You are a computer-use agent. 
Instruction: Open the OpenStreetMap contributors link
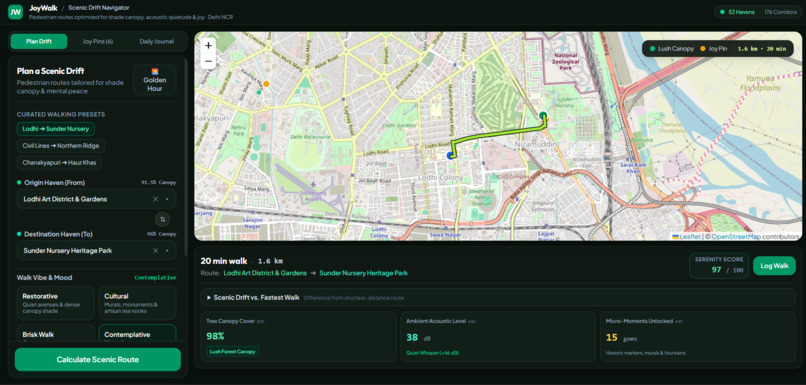(x=736, y=236)
